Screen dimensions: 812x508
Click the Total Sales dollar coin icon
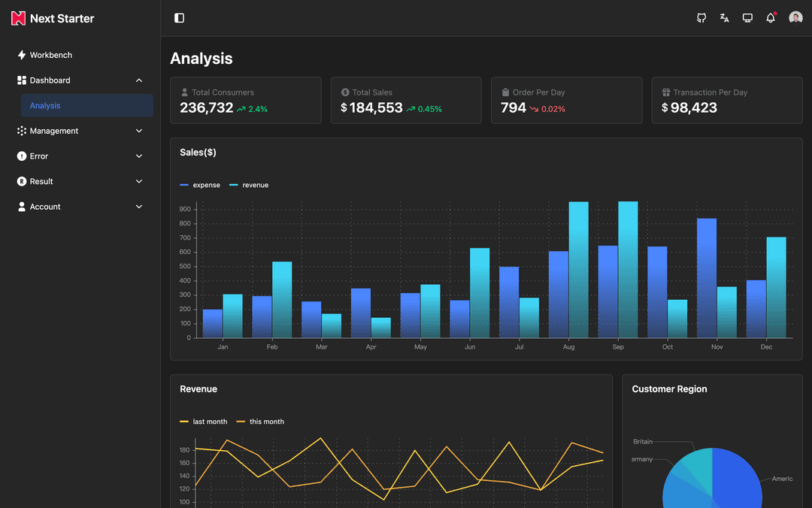345,92
